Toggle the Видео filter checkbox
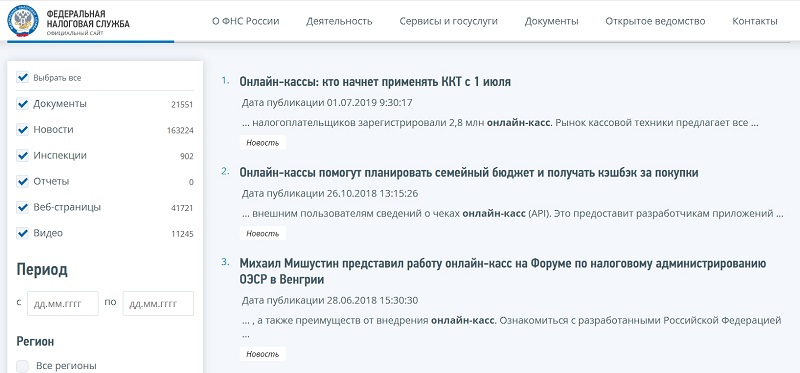The width and height of the screenshot is (800, 373). (x=22, y=233)
